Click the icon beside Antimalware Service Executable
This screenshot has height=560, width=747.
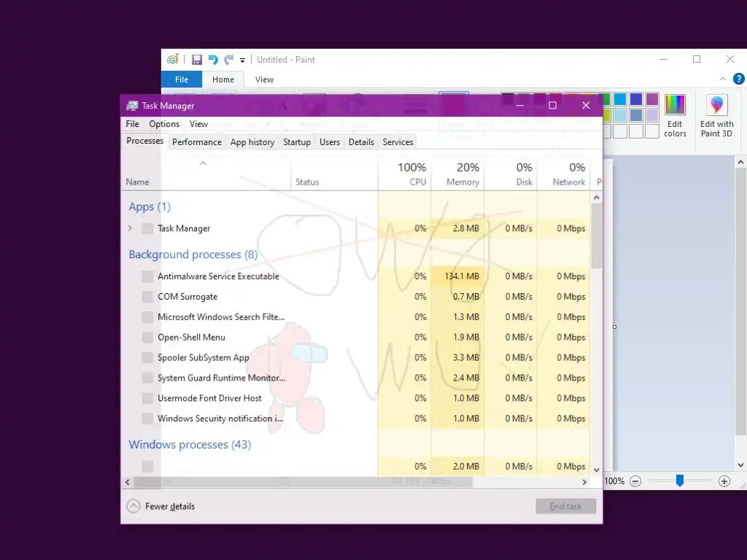147,276
